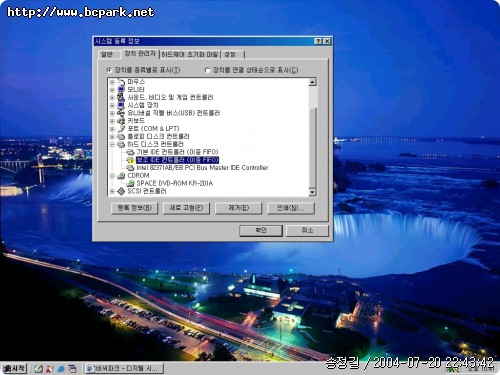Image resolution: width=500 pixels, height=375 pixels.
Task: Click the help question mark title bar button
Action: click(x=318, y=41)
